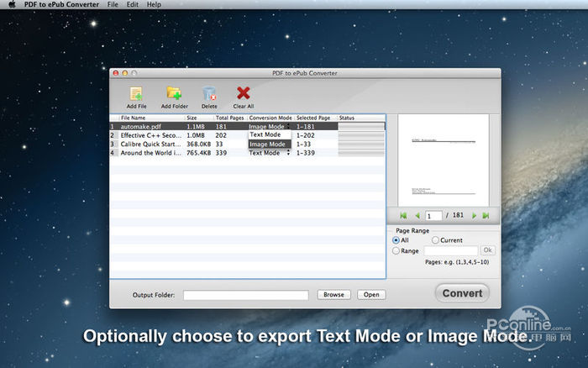This screenshot has height=368, width=588.
Task: Click status progress bar for Around the World
Action: click(361, 153)
